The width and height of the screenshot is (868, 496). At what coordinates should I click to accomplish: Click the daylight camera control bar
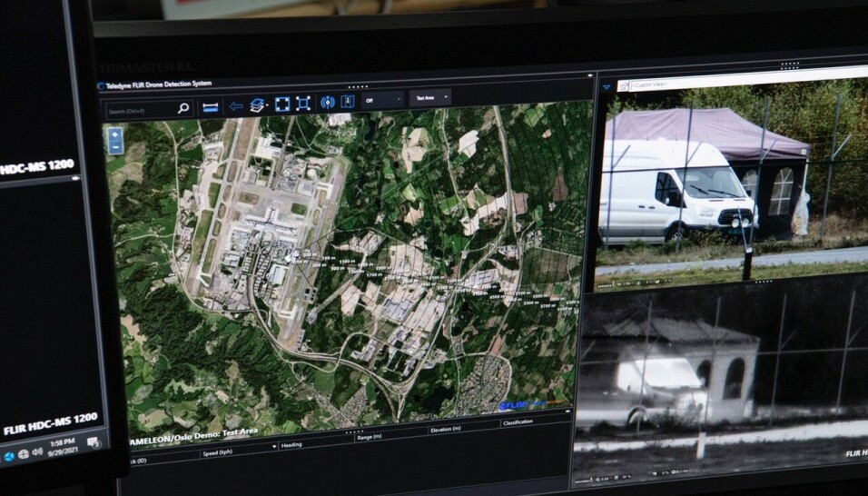[x=636, y=283]
